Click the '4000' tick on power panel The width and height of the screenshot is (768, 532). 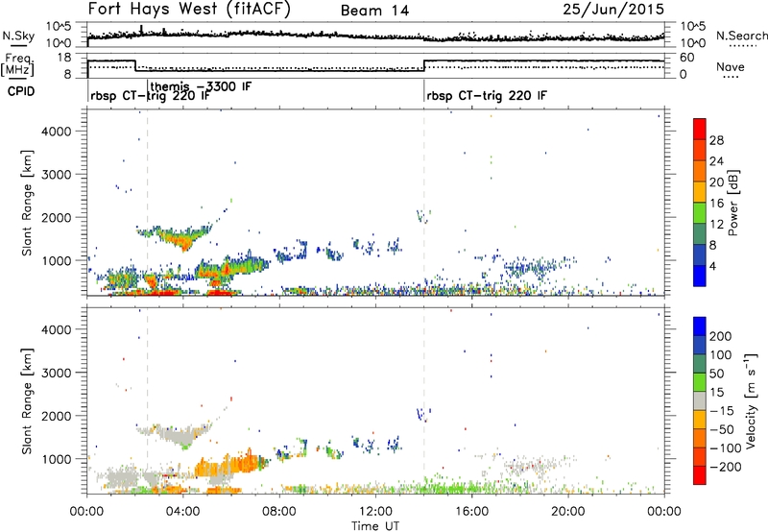[x=57, y=132]
